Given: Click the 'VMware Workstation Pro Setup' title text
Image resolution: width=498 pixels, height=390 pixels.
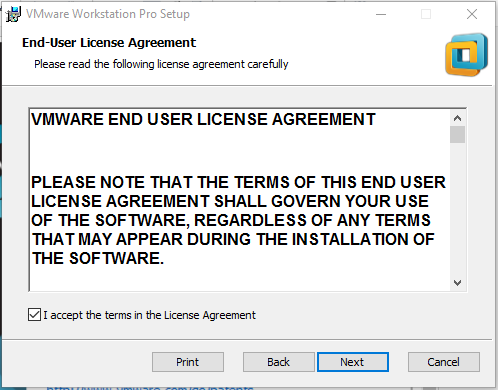Looking at the screenshot, I should 108,14.
